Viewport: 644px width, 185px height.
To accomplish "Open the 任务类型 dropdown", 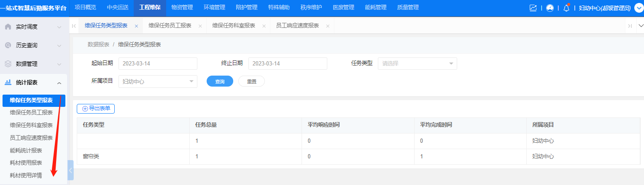I will [418, 63].
